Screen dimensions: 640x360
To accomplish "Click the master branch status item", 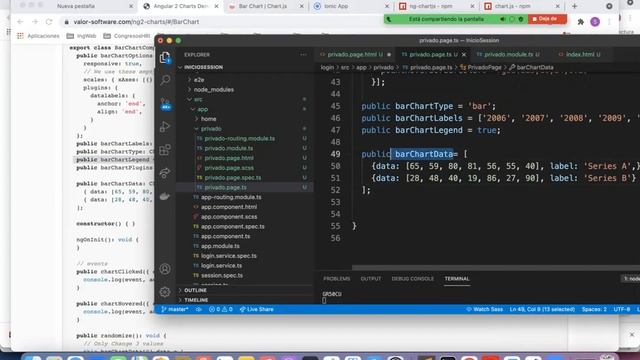I will pyautogui.click(x=175, y=309).
